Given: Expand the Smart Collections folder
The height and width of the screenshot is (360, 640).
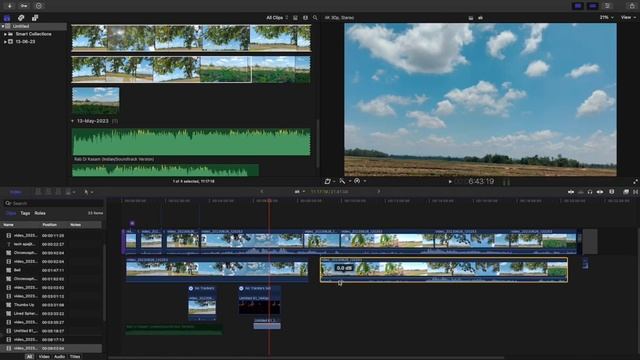Looking at the screenshot, I should [x=5, y=34].
